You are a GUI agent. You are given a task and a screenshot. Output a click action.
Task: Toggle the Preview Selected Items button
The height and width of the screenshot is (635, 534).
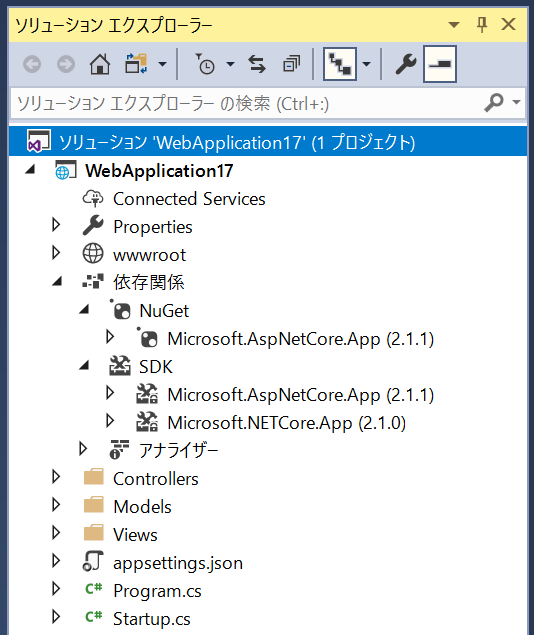coord(440,64)
